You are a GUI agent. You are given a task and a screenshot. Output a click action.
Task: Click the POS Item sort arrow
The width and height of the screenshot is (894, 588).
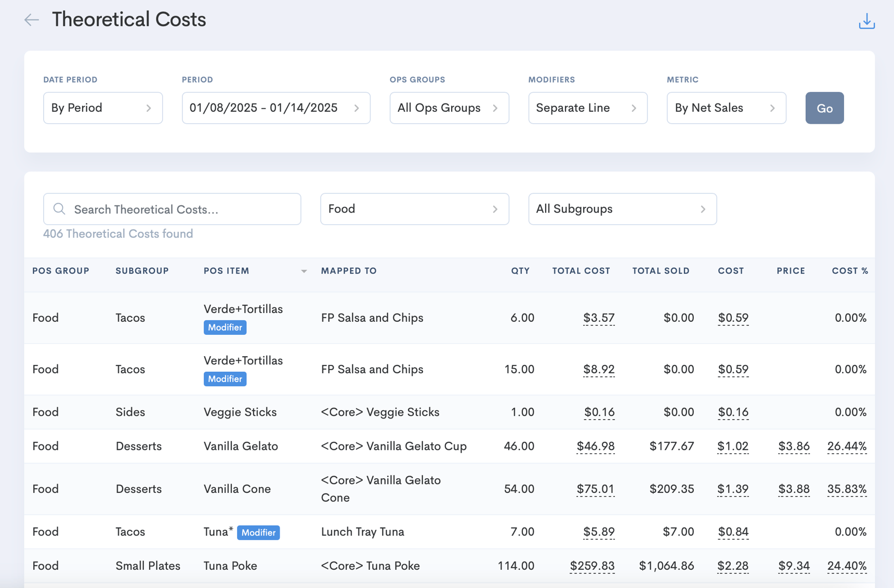pyautogui.click(x=304, y=271)
